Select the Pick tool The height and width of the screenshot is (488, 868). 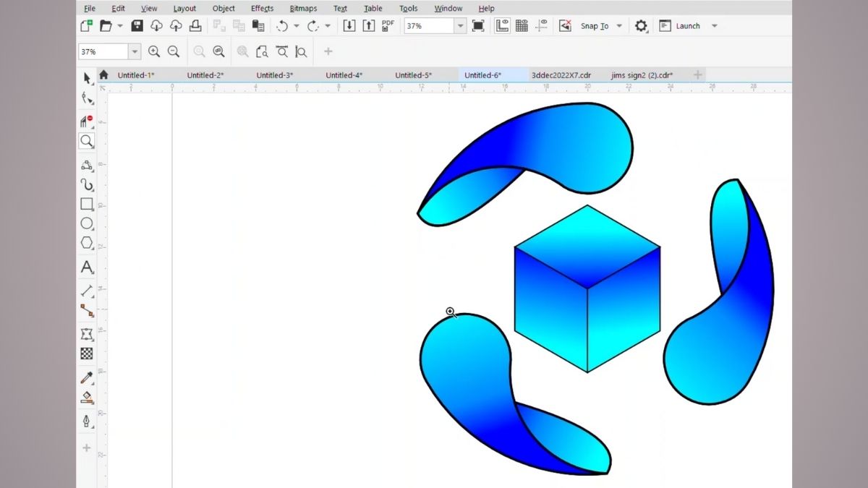[x=87, y=78]
